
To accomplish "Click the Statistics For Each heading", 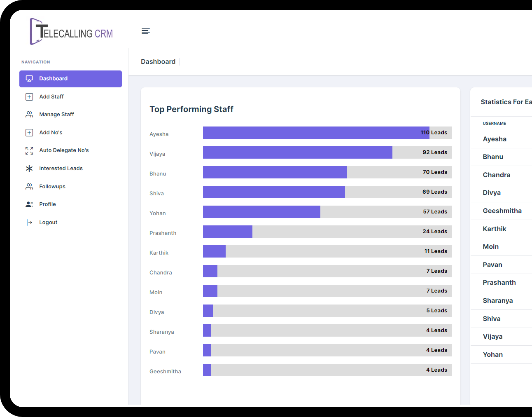I will [506, 102].
